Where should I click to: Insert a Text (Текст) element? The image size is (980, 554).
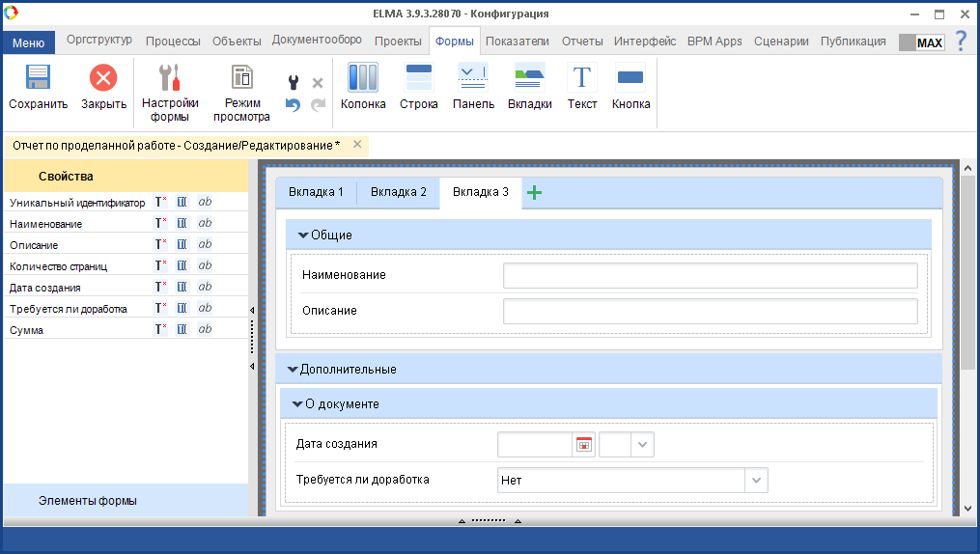pyautogui.click(x=582, y=79)
